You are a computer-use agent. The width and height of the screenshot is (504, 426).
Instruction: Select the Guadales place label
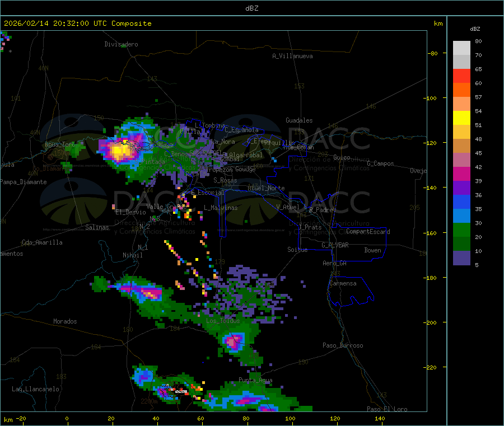click(x=299, y=120)
